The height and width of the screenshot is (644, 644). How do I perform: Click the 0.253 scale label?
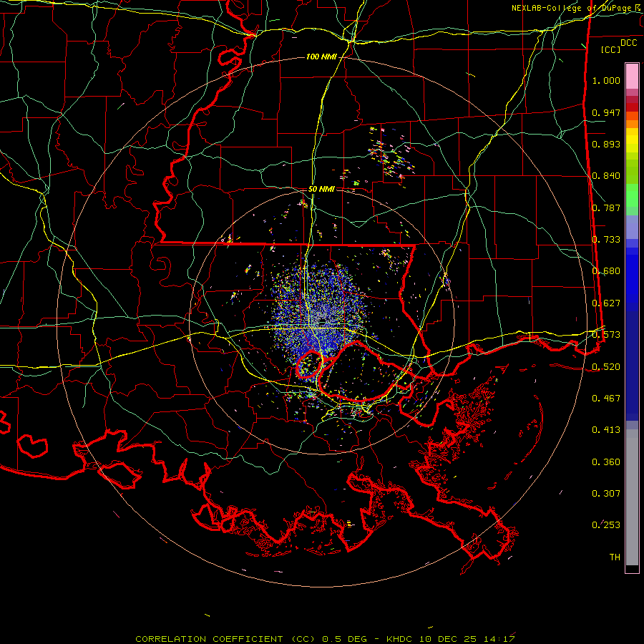[x=606, y=525]
